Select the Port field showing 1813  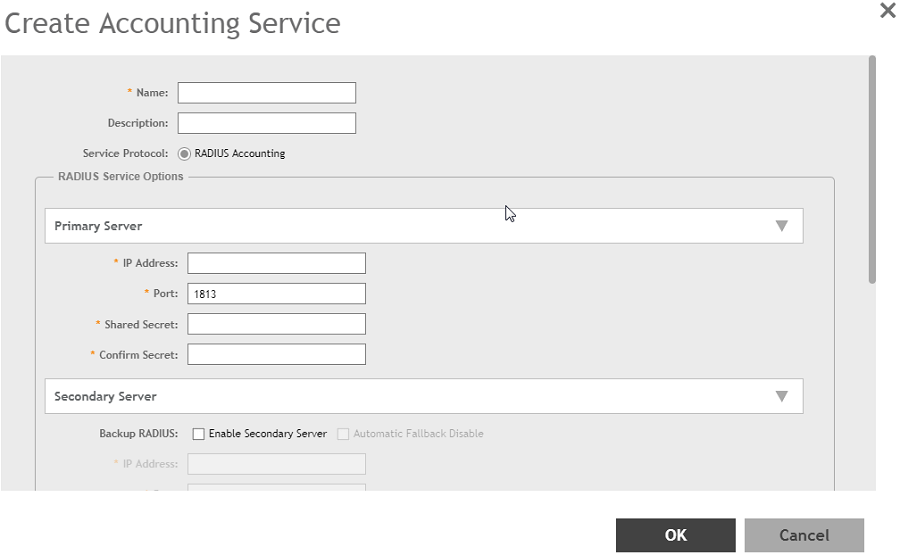pos(276,293)
